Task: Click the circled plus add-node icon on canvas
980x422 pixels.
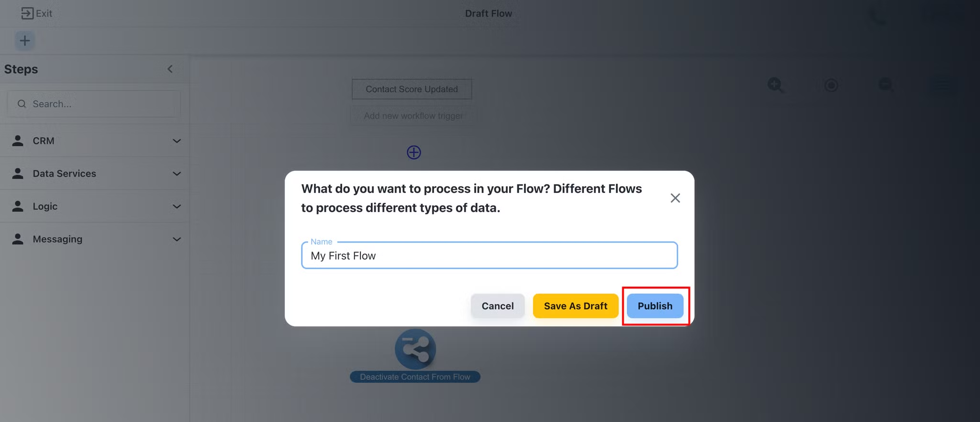Action: 414,153
